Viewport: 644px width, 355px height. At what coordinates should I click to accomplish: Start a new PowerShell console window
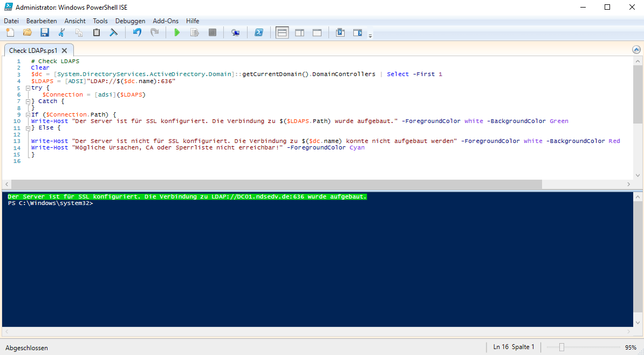click(259, 32)
